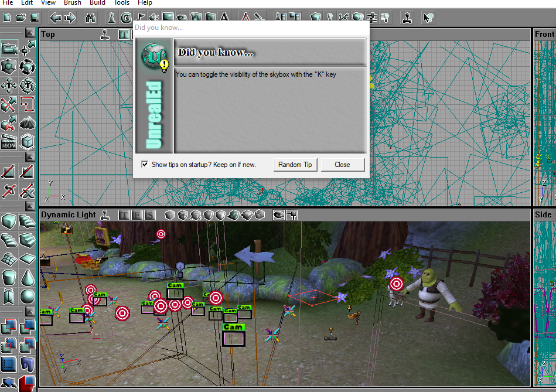Toggle the S view button

(x=150, y=215)
